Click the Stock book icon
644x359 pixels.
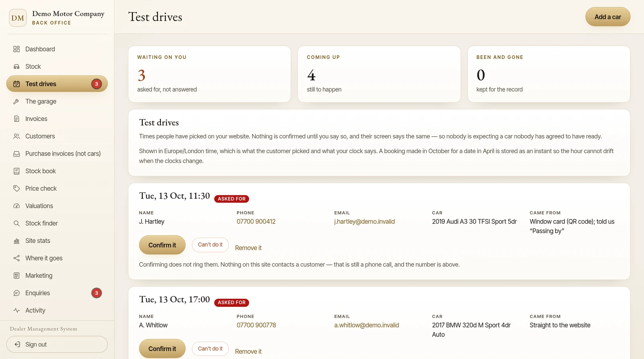17,171
